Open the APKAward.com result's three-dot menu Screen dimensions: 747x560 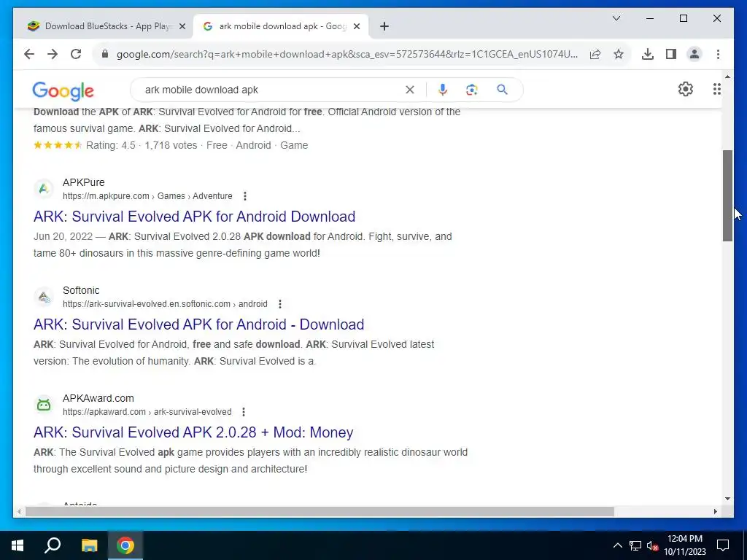pyautogui.click(x=244, y=412)
